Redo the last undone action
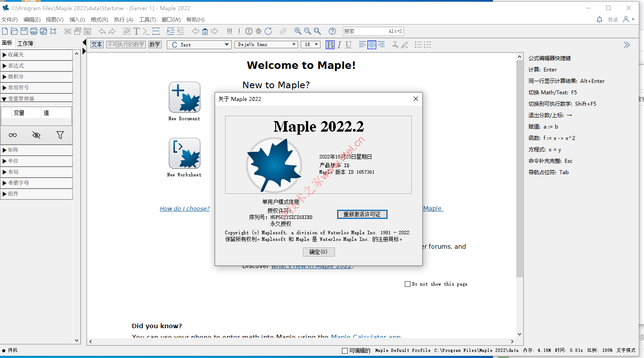644x358 pixels. pyautogui.click(x=112, y=31)
